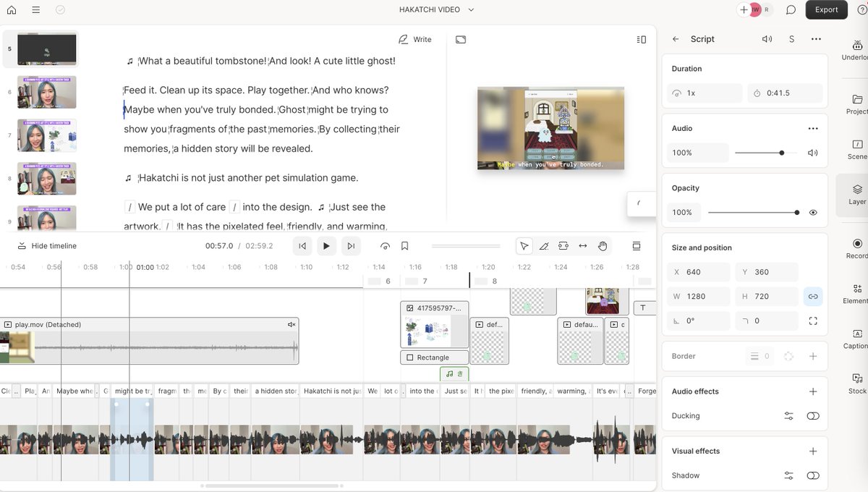This screenshot has height=492, width=868.
Task: Click the 0:41.5 duration field
Action: (785, 93)
